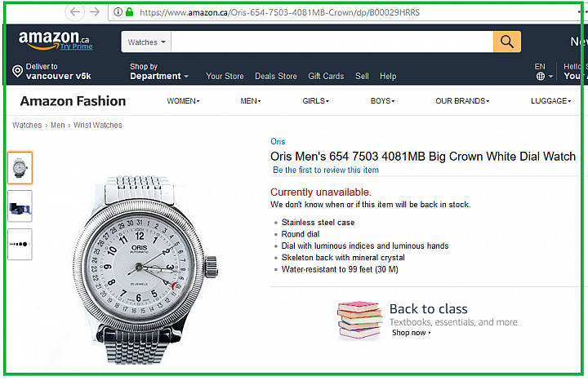Screen dimensions: 588x385
Task: Open the green padlock security info
Action: click(x=129, y=12)
